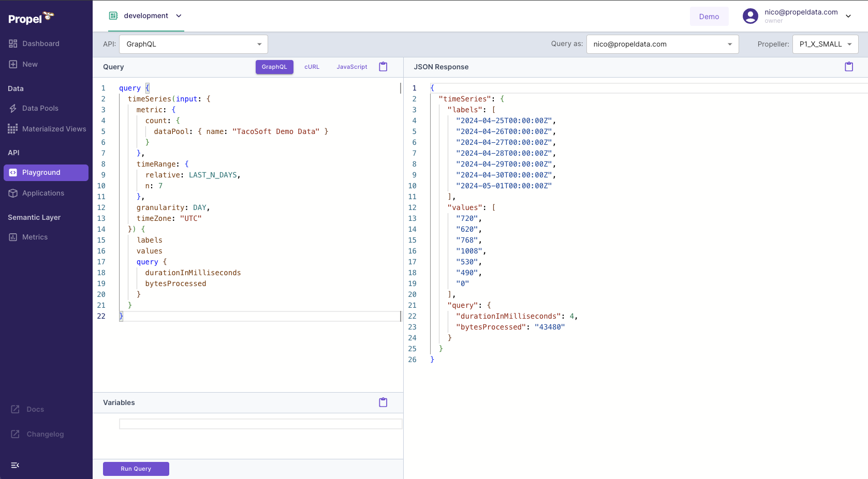The width and height of the screenshot is (868, 479).
Task: Click inside the Variables input field
Action: coord(260,423)
